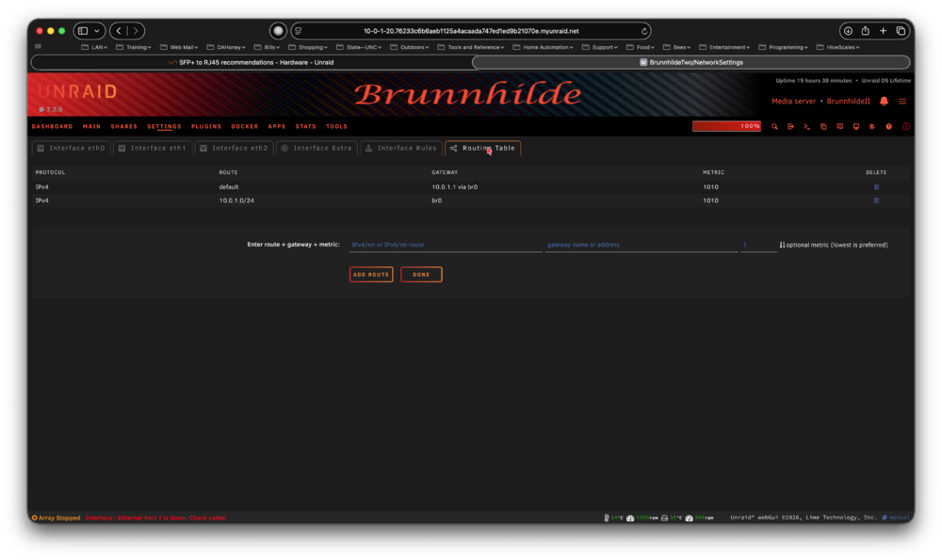Show Safari downloads
This screenshot has height=560, width=942.
(x=848, y=31)
